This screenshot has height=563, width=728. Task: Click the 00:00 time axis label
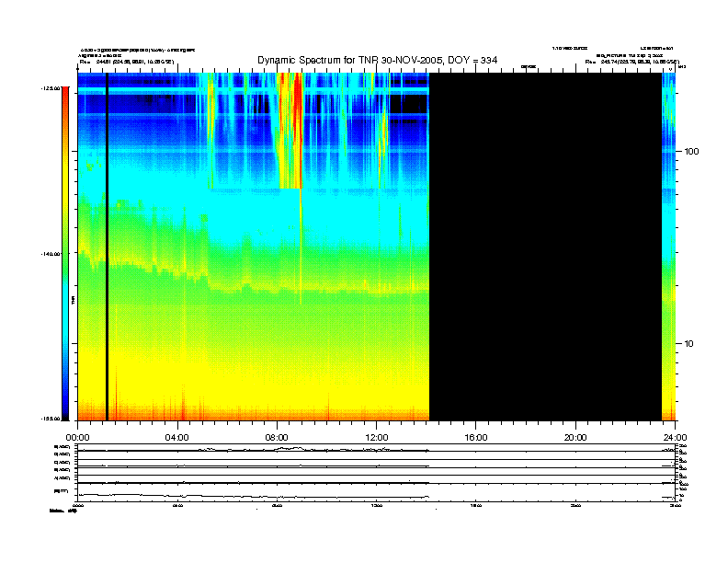click(77, 438)
